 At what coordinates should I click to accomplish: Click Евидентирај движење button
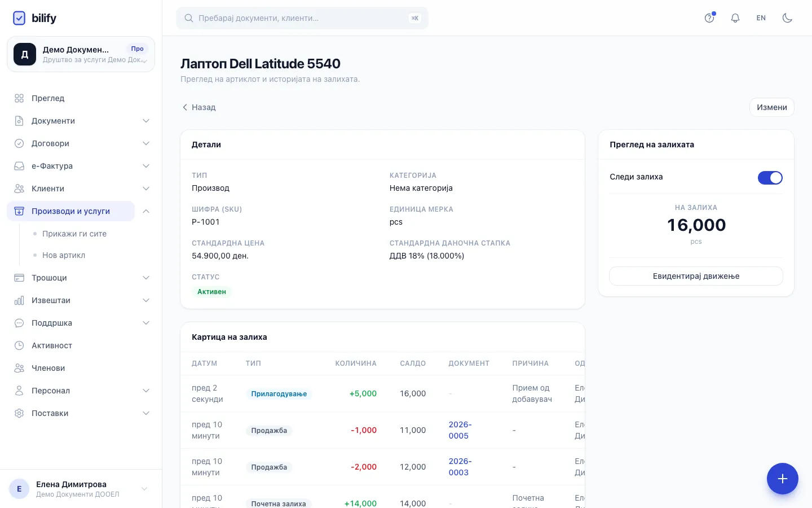[x=696, y=276]
